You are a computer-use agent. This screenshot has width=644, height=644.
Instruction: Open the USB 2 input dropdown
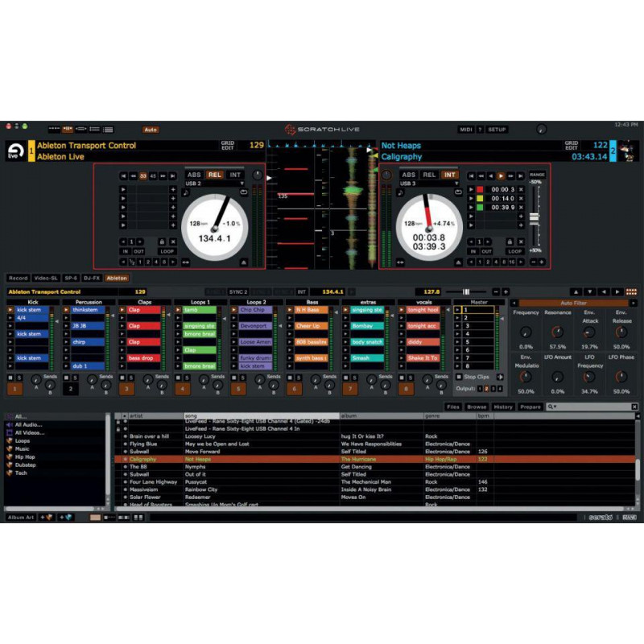tap(214, 184)
